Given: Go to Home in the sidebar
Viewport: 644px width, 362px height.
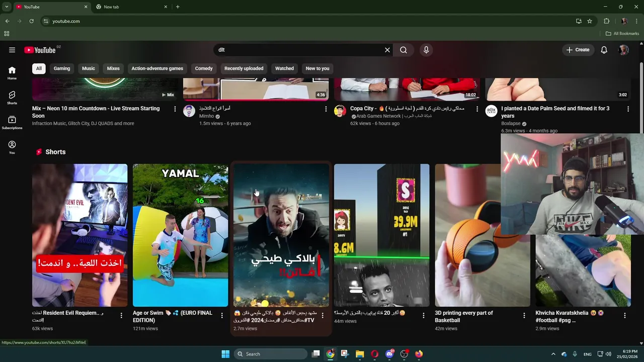Looking at the screenshot, I should 12,73.
